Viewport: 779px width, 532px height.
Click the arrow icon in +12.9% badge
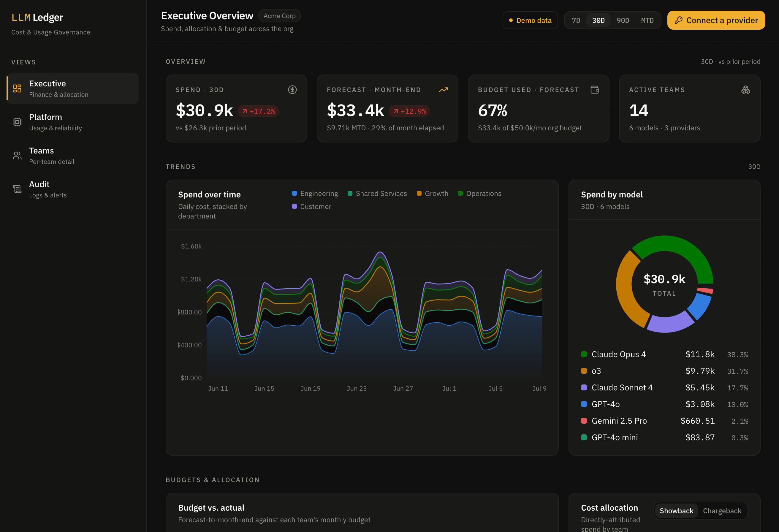pyautogui.click(x=396, y=111)
